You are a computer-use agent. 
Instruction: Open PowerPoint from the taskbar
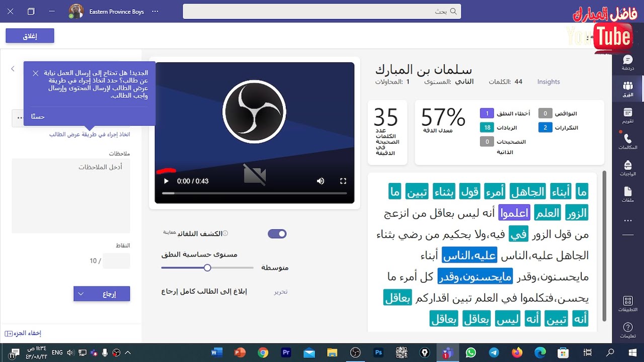click(240, 352)
